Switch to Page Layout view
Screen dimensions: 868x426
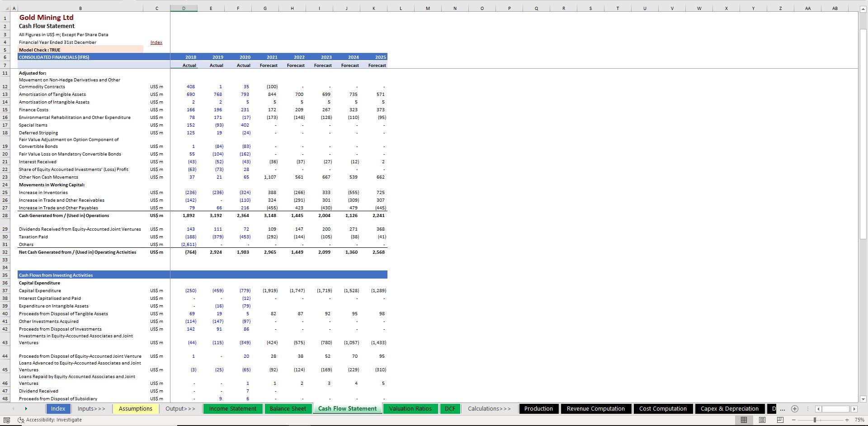[762, 420]
